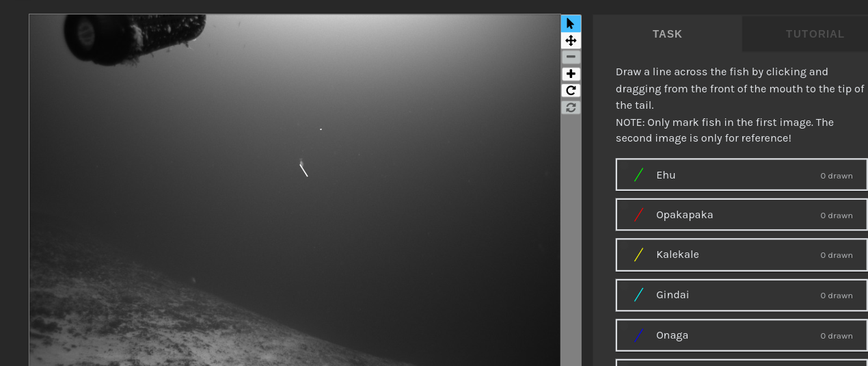Viewport: 868px width, 366px height.
Task: Click the Ehu '0 drawn' count
Action: point(837,176)
